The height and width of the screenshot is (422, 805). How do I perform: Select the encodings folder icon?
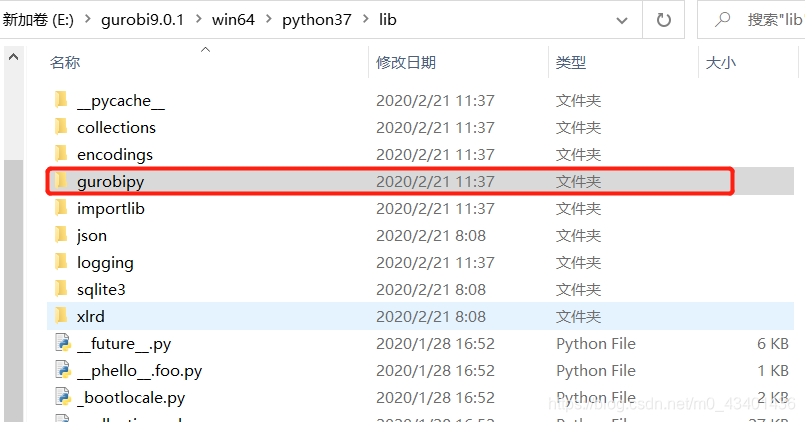pos(61,154)
